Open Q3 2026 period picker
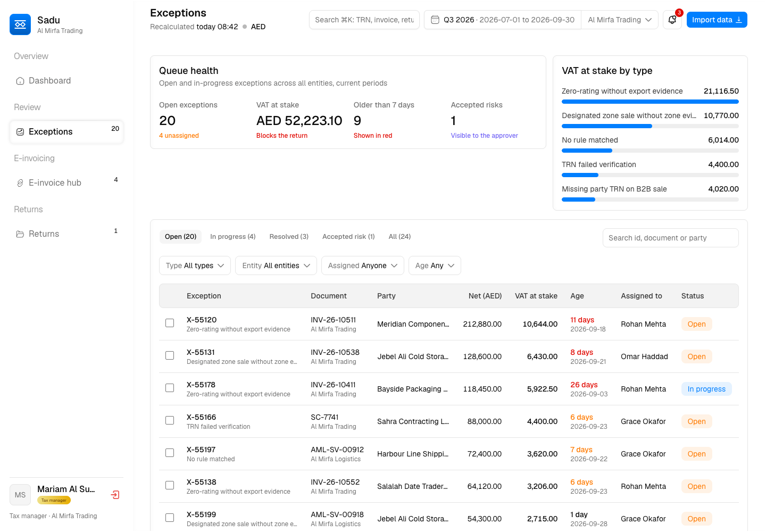Image resolution: width=766 pixels, height=532 pixels. tap(503, 20)
